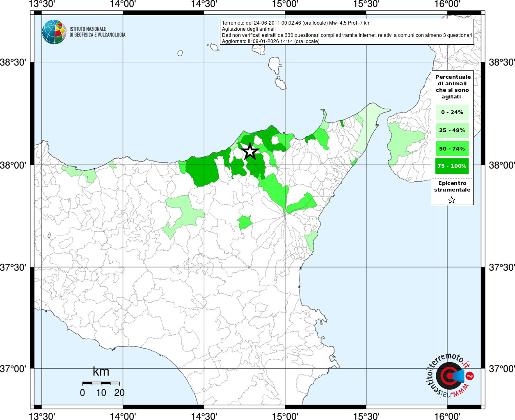Click the 'Percentuale di animali' legend heading
This screenshot has height=420, width=515.
tap(453, 87)
